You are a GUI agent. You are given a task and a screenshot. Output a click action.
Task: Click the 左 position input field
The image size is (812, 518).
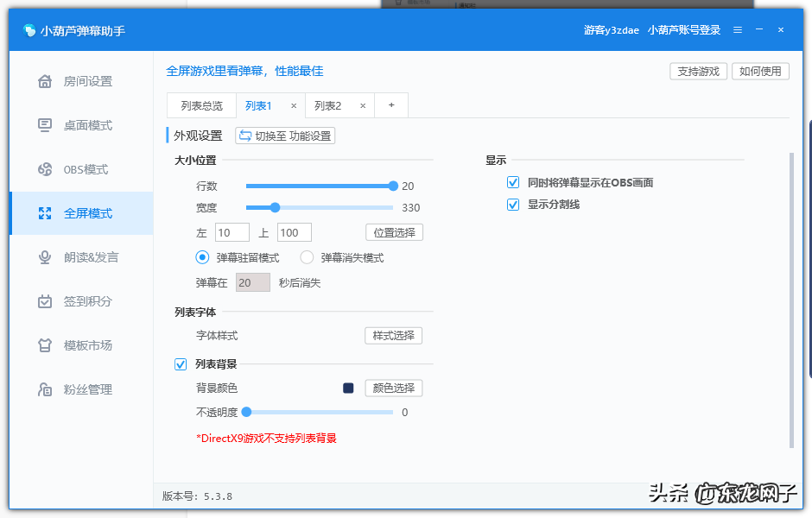[x=232, y=231]
